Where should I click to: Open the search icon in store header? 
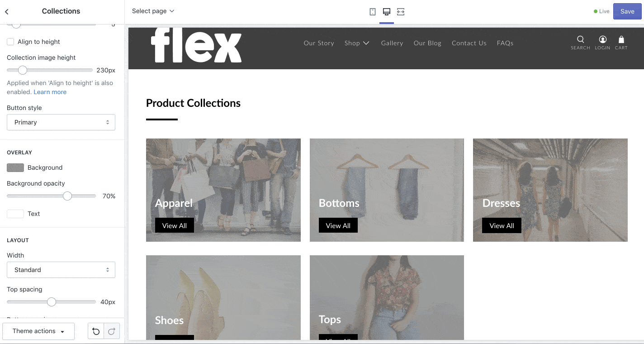(x=581, y=40)
